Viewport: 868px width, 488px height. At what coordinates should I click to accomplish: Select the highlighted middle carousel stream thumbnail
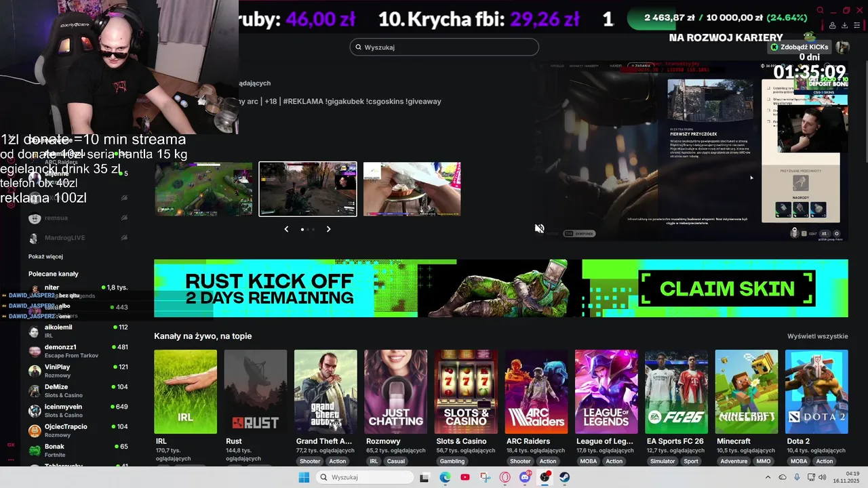[308, 189]
